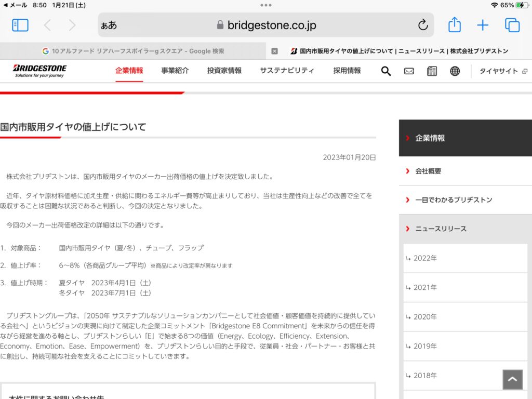Open the Bridgestone logo home link

point(39,71)
